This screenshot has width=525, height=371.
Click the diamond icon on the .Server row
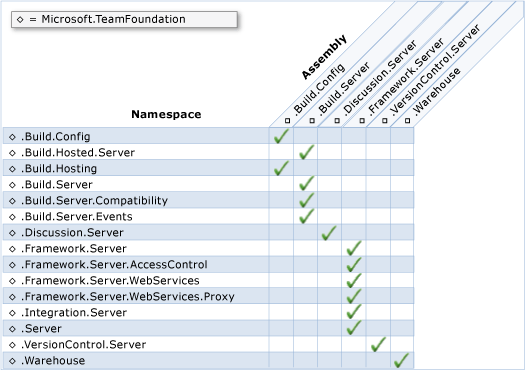(12, 329)
